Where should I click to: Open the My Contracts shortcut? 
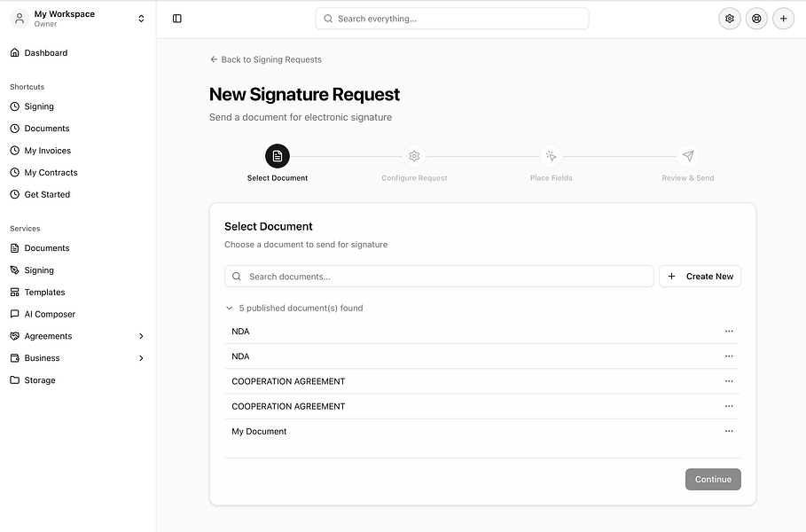coord(78,173)
